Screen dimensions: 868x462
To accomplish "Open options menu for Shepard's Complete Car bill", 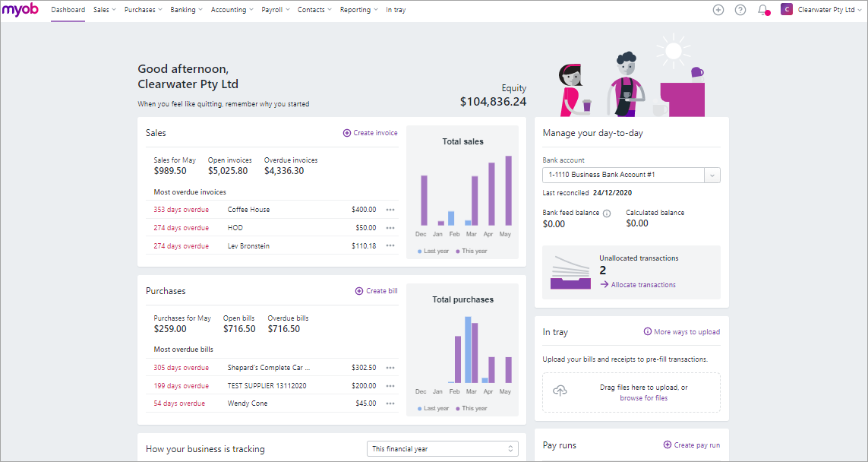I will pos(390,368).
